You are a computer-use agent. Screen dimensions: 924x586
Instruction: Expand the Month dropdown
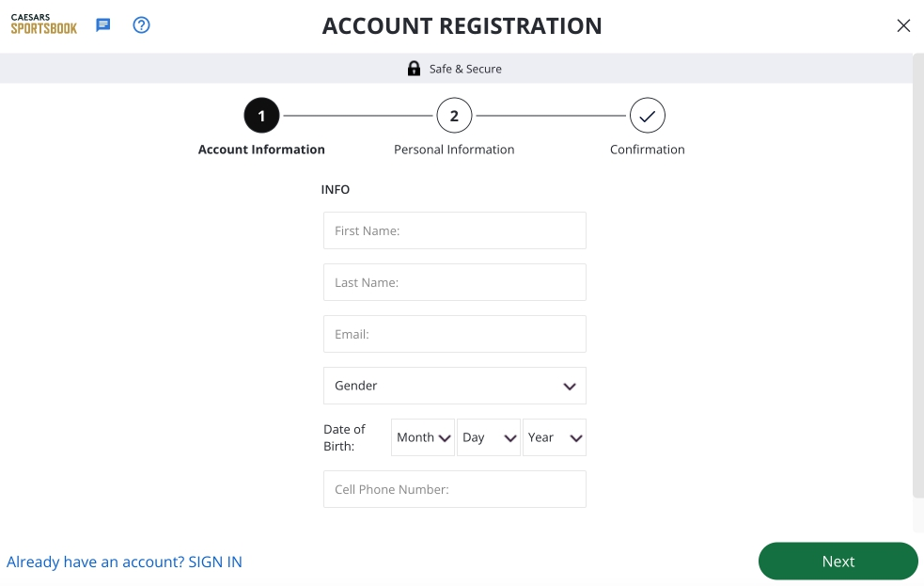(x=422, y=437)
